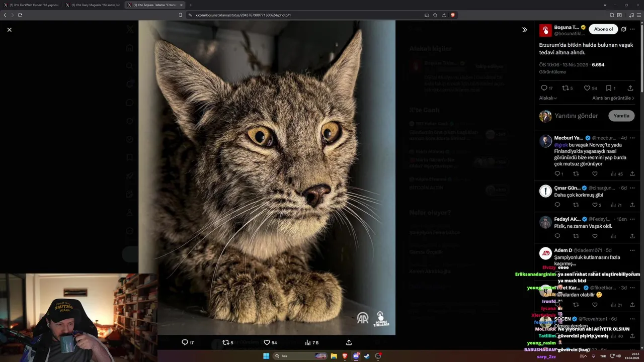Open more menu on Çınar Gün... reply

pos(632,188)
